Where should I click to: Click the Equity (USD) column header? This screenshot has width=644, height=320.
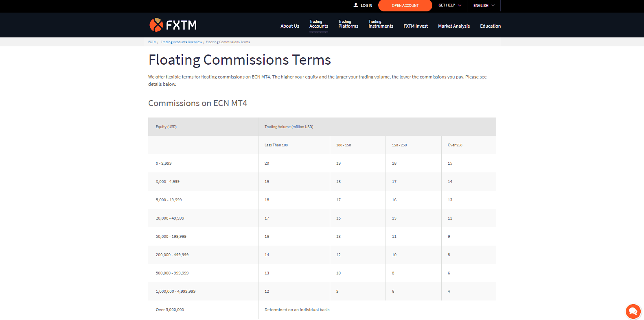point(166,127)
